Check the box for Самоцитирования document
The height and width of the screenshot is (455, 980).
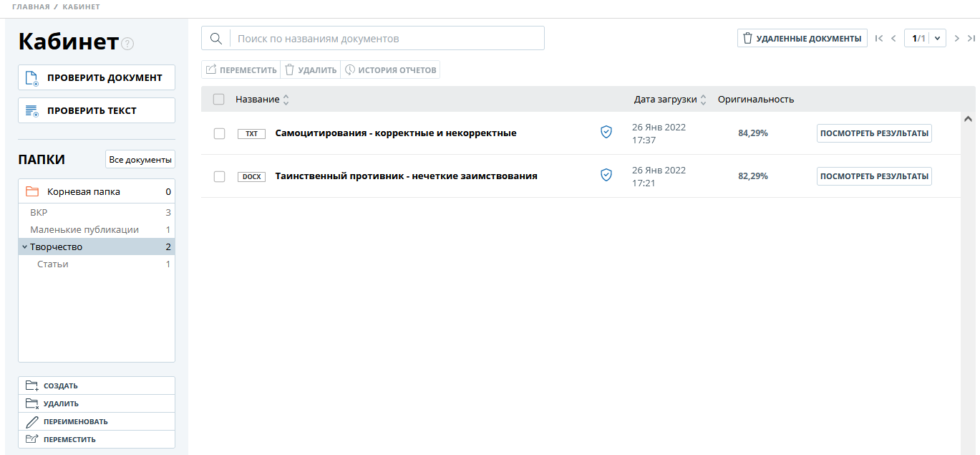220,133
